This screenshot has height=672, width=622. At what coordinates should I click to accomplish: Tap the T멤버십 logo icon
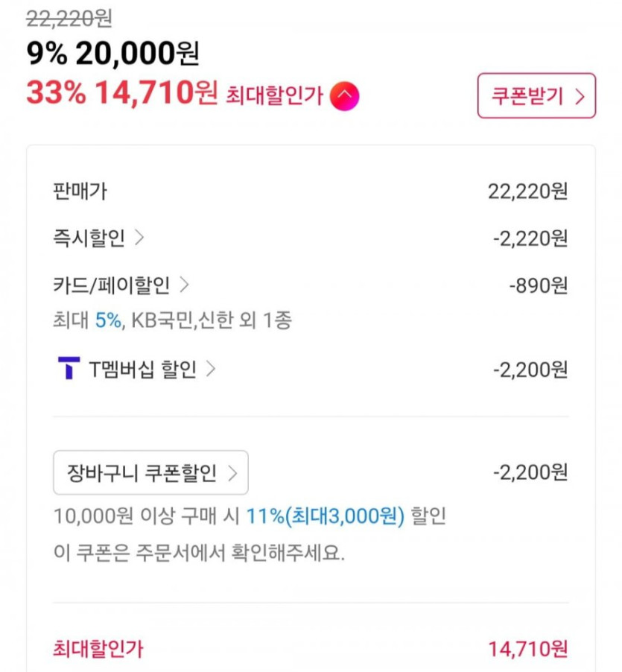click(68, 369)
